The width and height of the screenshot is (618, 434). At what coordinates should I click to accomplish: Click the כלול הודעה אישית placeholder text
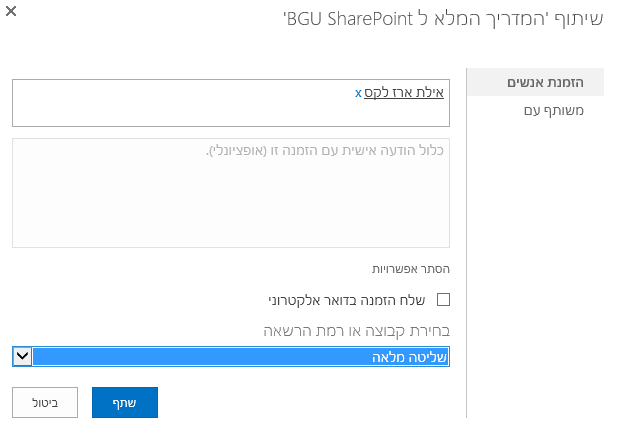[325, 151]
